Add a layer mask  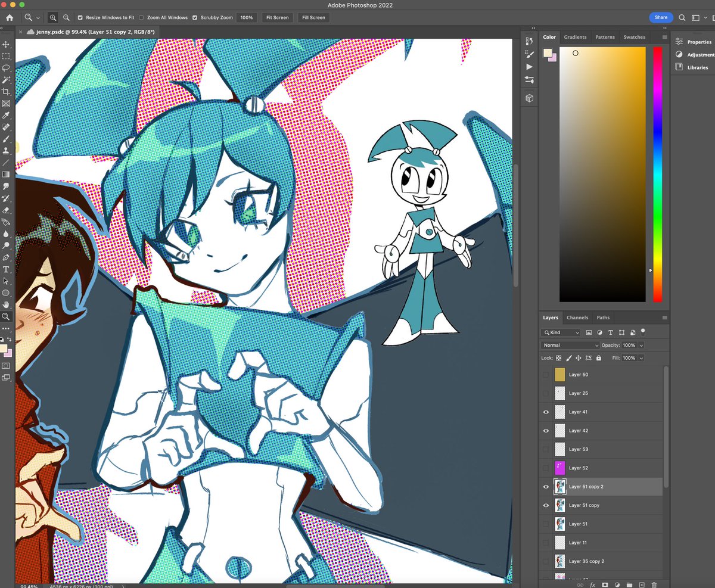(x=605, y=585)
